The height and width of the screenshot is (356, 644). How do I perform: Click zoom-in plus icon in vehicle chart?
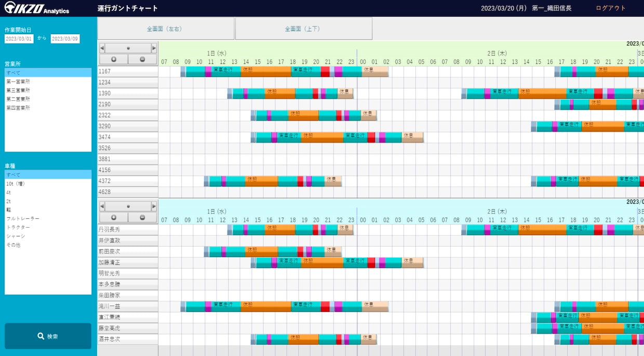tap(113, 59)
